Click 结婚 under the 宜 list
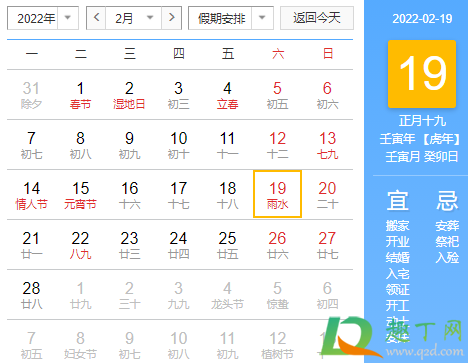 coord(397,258)
